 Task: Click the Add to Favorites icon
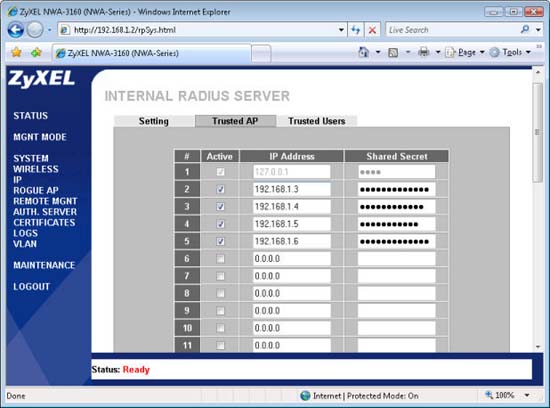(36, 53)
